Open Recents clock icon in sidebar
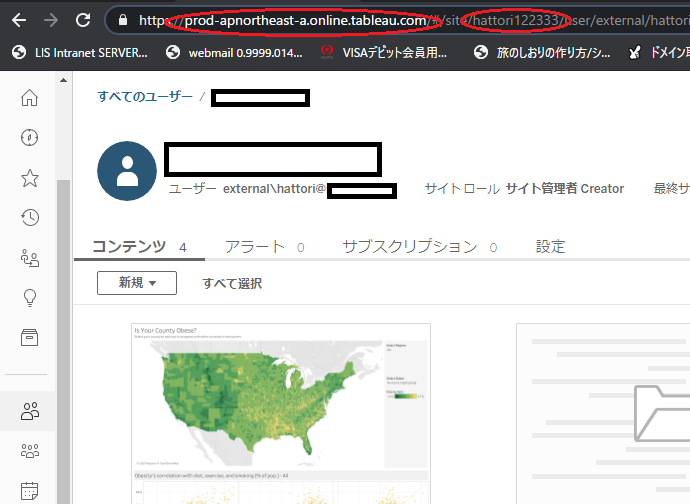Screen dimensions: 690x504 29,217
